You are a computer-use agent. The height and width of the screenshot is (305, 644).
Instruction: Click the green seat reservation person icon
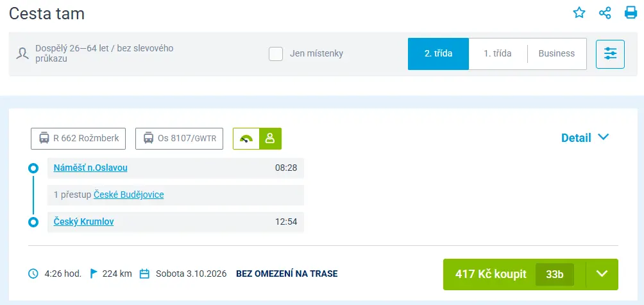[270, 139]
